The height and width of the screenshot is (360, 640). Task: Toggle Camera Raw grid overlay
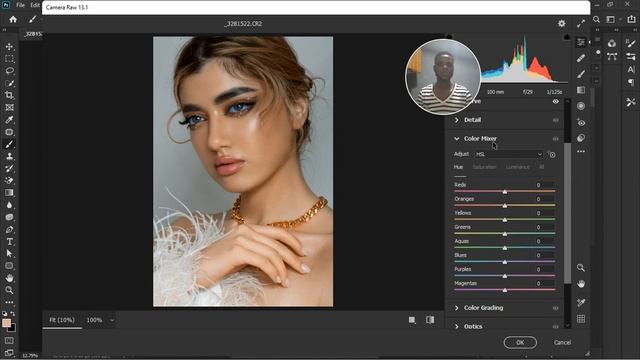click(581, 319)
